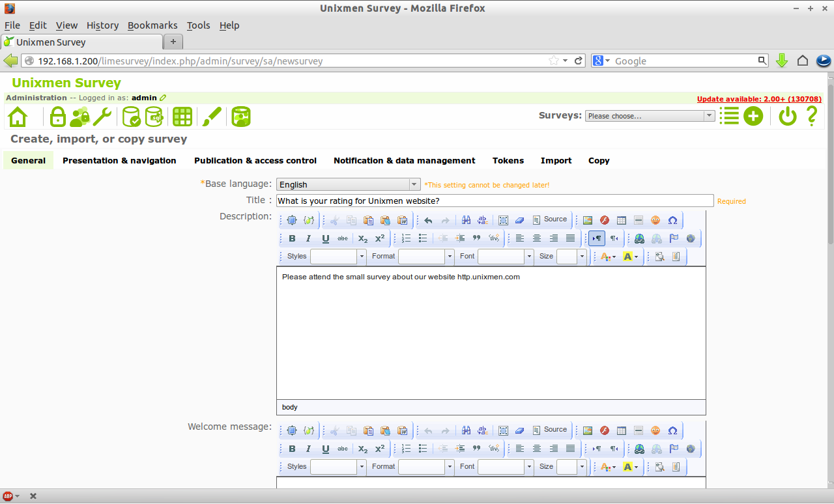
Task: Click the SQL database backup icon
Action: point(154,117)
